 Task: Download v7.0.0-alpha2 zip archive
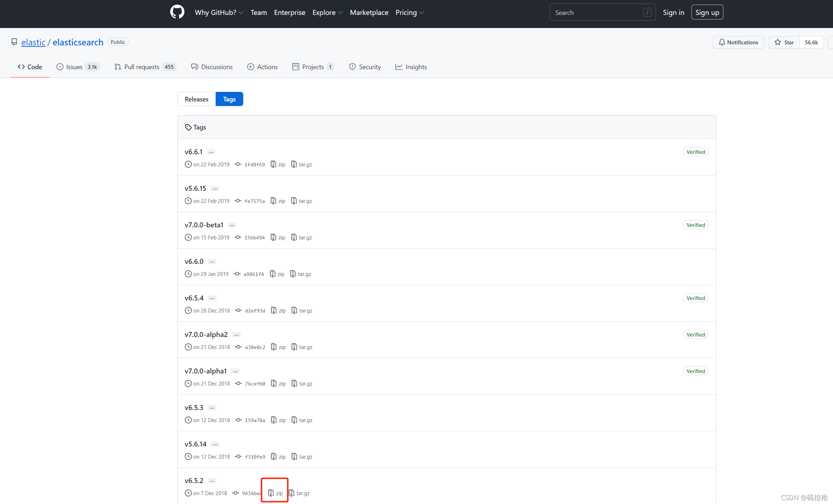278,347
